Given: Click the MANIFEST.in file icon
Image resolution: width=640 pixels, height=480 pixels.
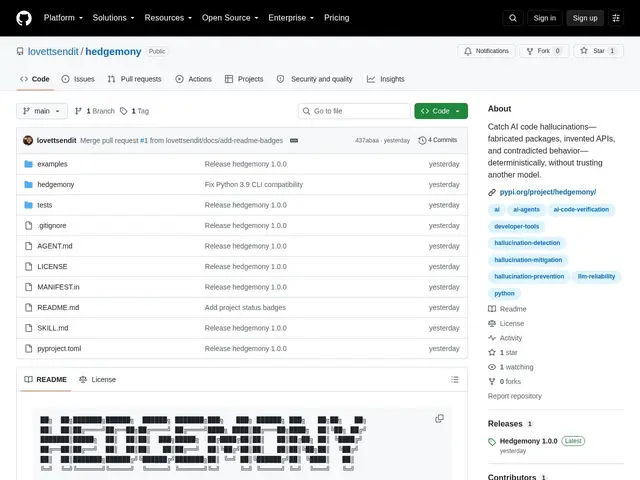Looking at the screenshot, I should point(29,287).
